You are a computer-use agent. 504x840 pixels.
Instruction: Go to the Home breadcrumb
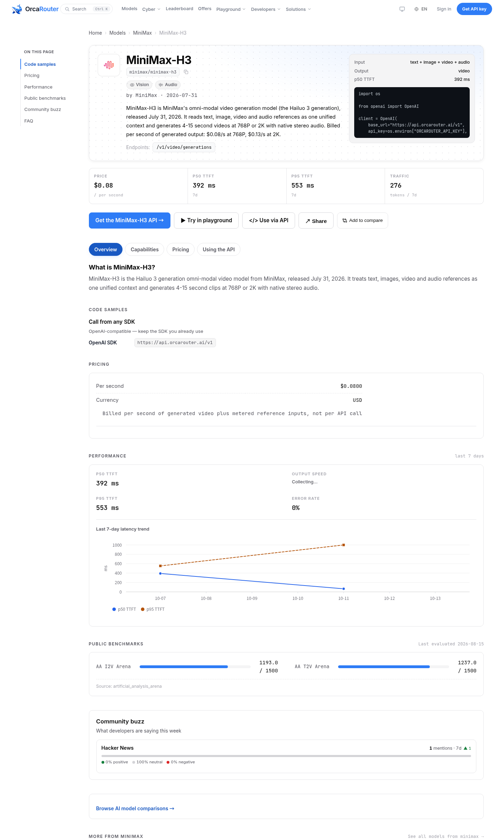(95, 33)
